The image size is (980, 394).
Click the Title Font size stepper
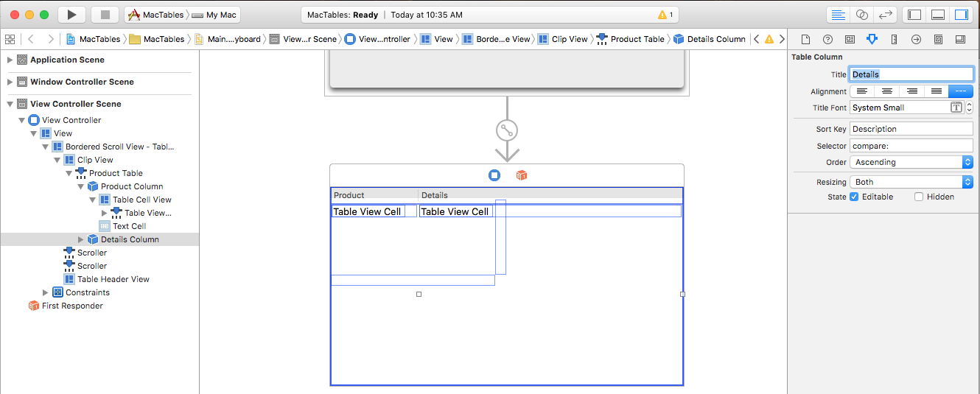[970, 108]
